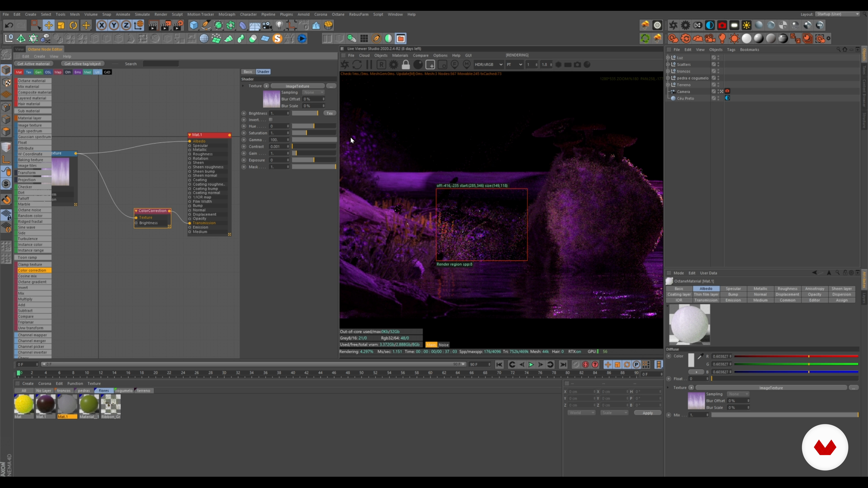Viewport: 868px width, 488px height.
Task: Toggle Brightness animation radio circle
Action: pos(244,113)
